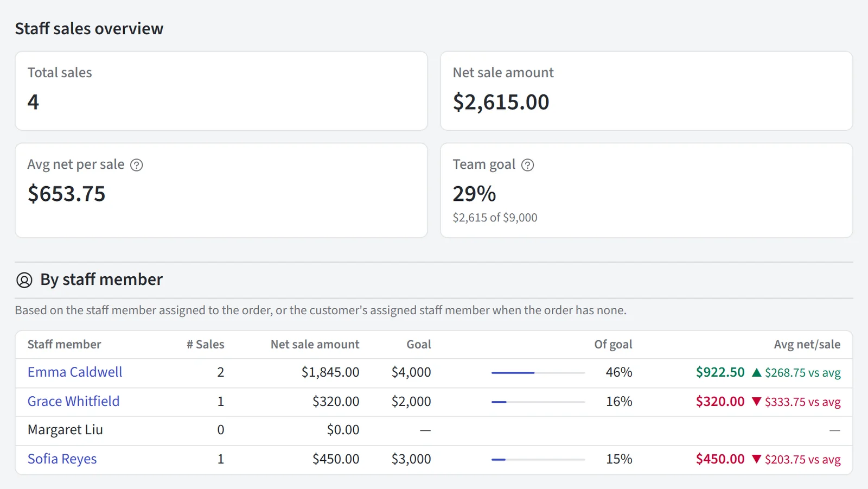Click the $333.75 vs avg text
This screenshot has height=489, width=868.
click(803, 402)
